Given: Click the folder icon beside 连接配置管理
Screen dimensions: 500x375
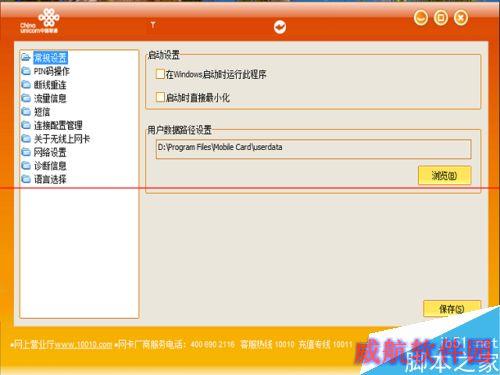Looking at the screenshot, I should click(26, 125).
